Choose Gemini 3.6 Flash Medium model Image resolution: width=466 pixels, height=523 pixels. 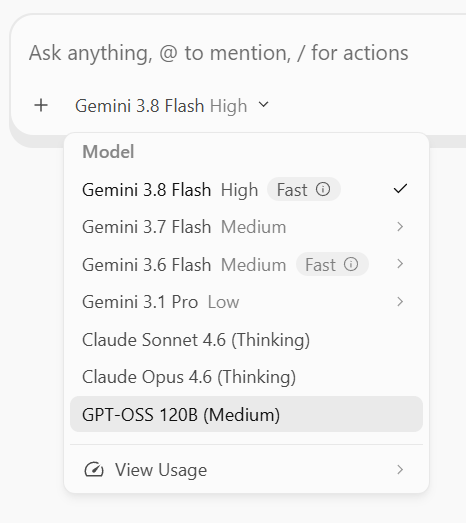(246, 264)
